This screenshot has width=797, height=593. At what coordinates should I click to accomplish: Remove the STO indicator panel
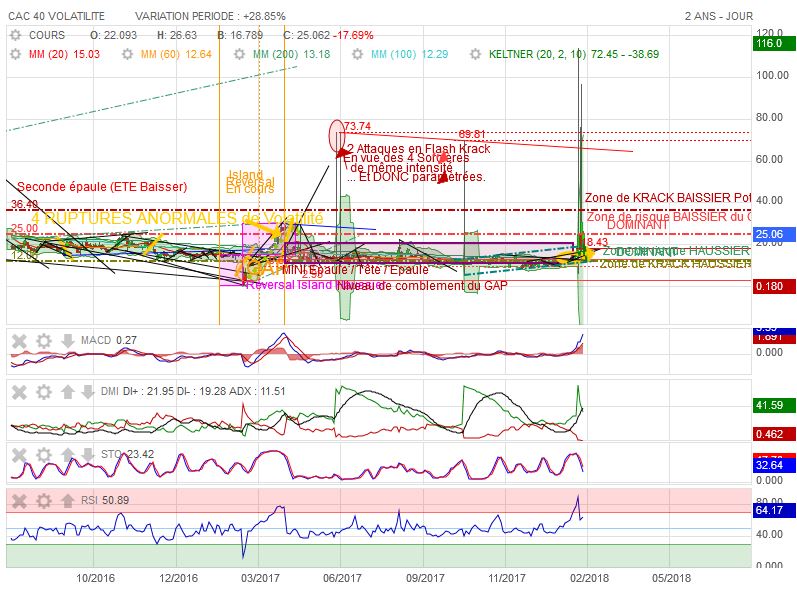point(19,454)
